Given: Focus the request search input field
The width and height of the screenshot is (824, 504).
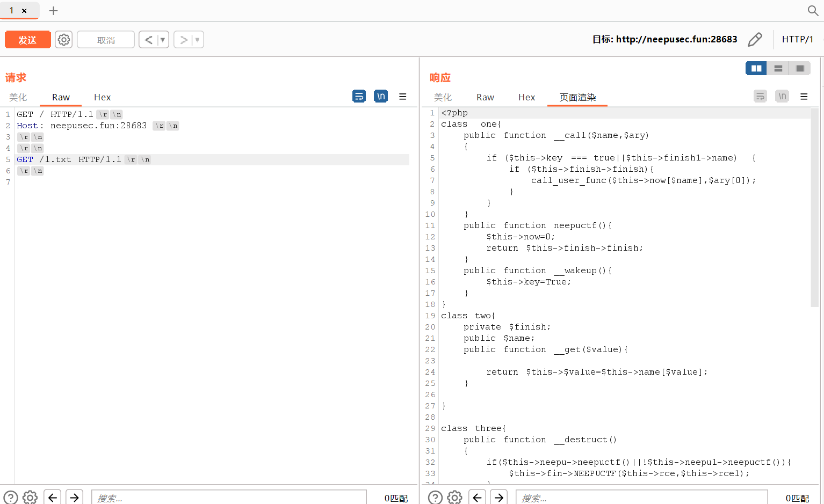Looking at the screenshot, I should click(229, 498).
